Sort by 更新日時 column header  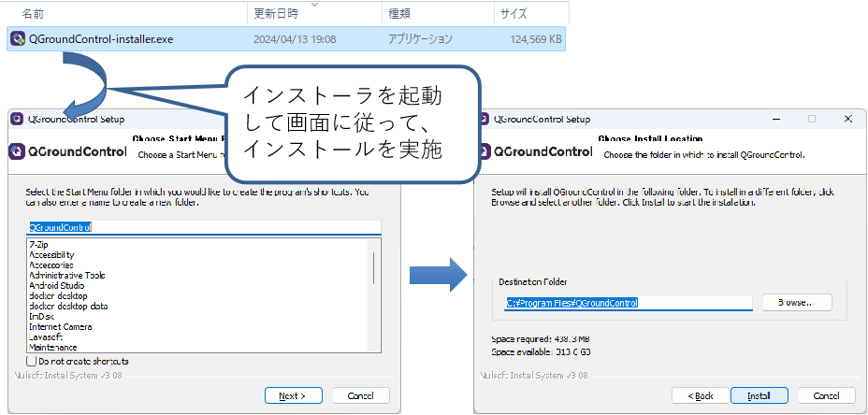[x=276, y=13]
